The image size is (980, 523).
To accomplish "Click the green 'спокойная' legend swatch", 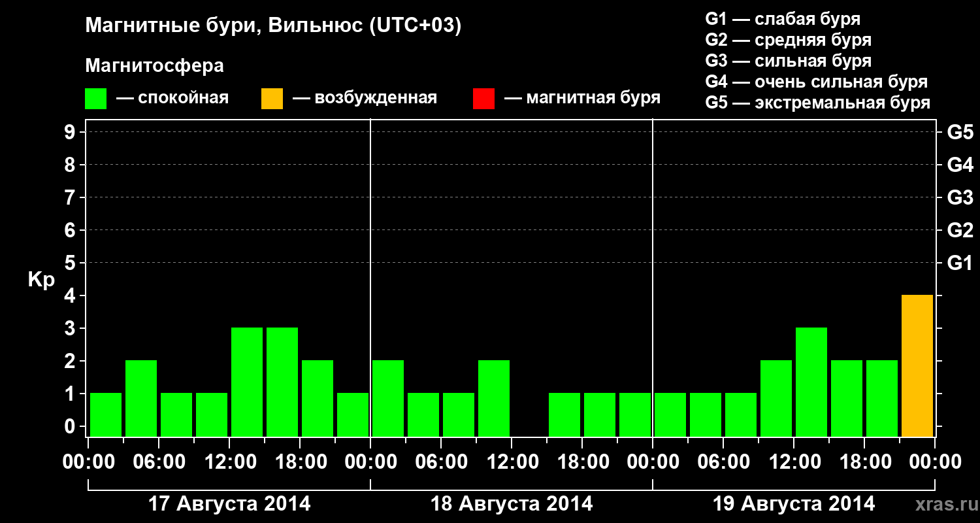I will pos(96,99).
